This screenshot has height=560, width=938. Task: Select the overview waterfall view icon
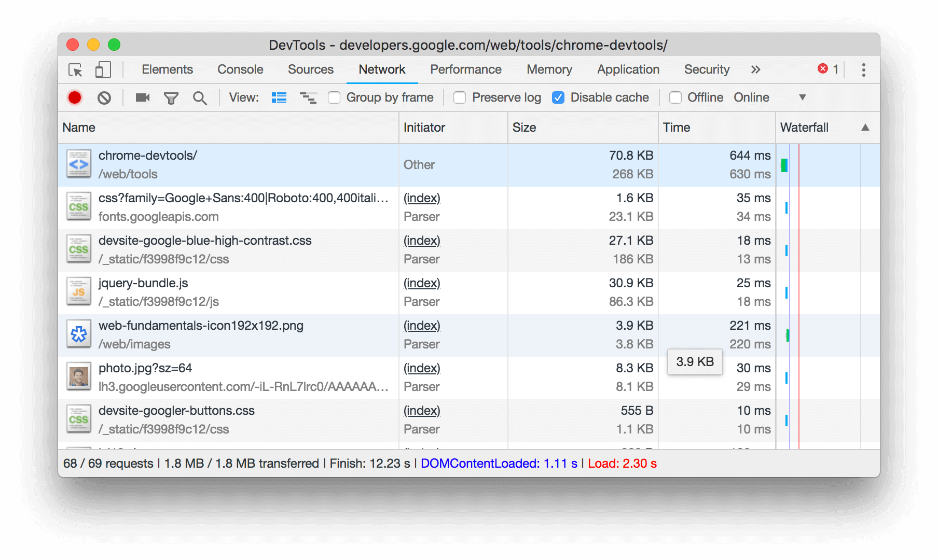point(308,97)
